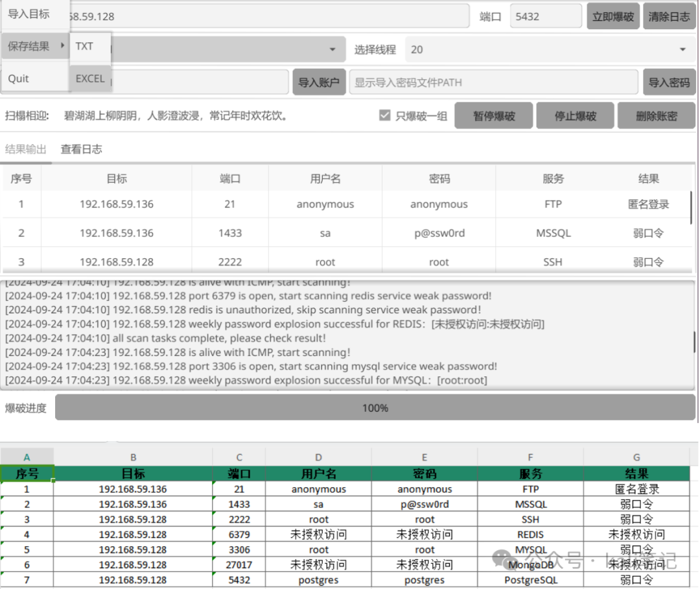Select spreadsheet column G header
The width and height of the screenshot is (700, 589).
[x=636, y=457]
